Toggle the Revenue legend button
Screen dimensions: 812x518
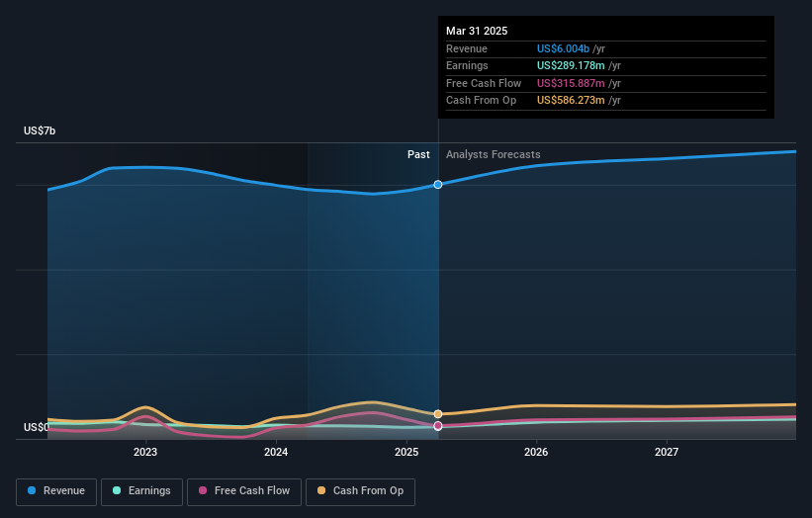click(56, 491)
